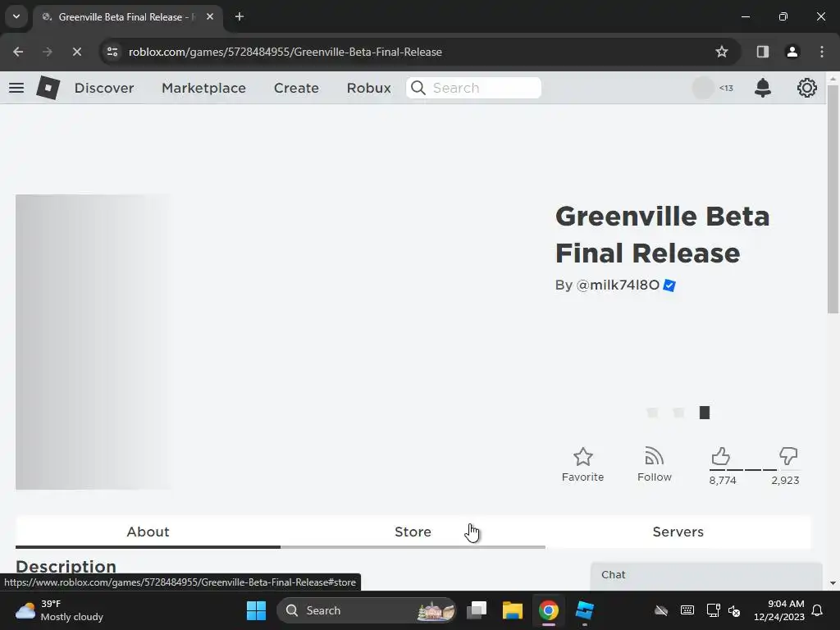Click the Roblox logo home icon
Image resolution: width=840 pixels, height=630 pixels.
point(48,88)
